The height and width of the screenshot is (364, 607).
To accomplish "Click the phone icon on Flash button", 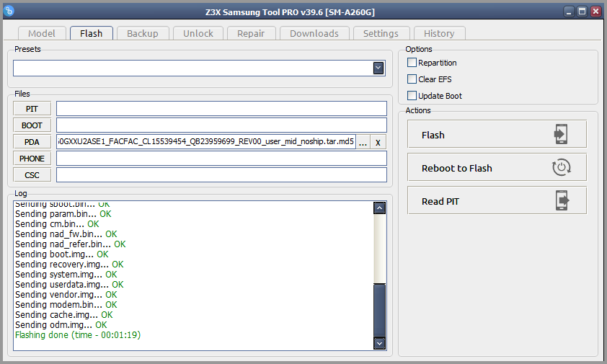I will click(x=561, y=134).
